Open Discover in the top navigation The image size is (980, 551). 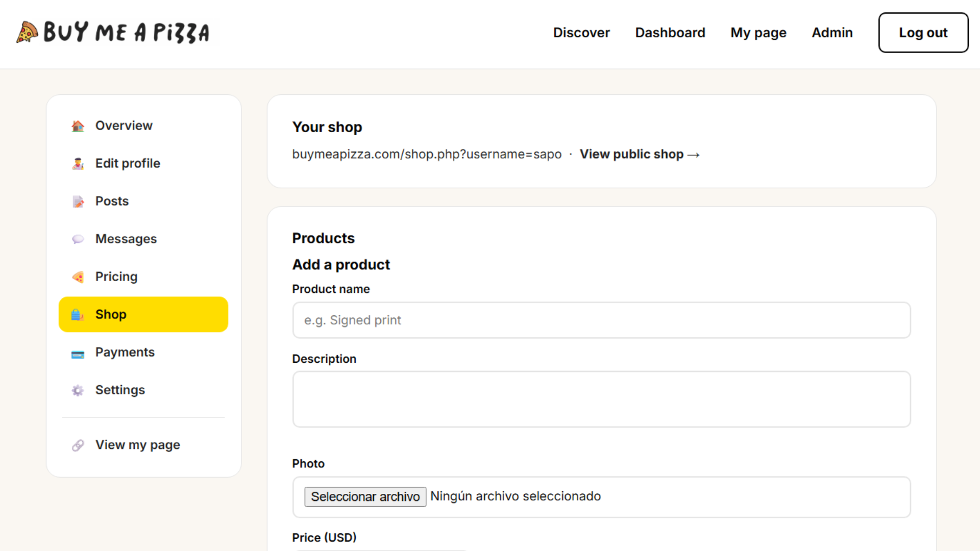click(581, 33)
